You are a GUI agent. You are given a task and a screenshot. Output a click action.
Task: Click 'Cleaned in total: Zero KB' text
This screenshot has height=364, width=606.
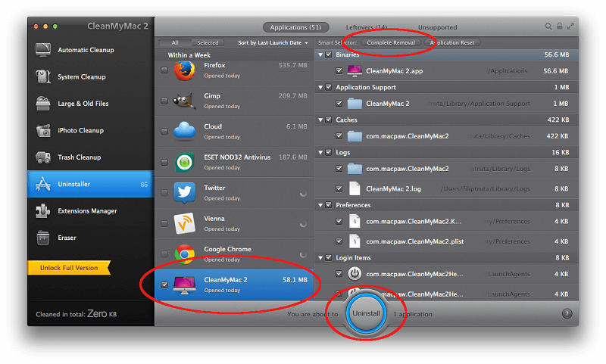point(77,314)
